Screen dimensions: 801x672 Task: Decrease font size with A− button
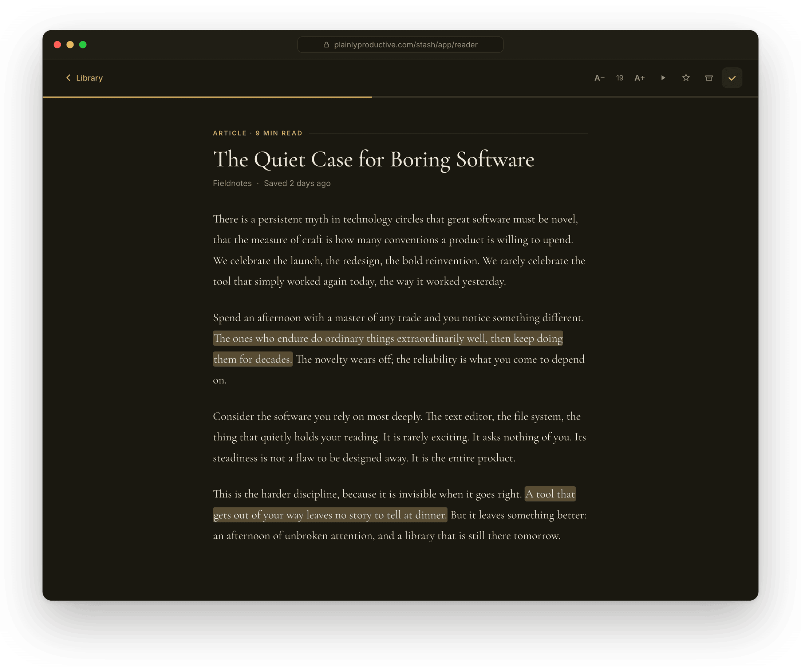click(x=599, y=78)
